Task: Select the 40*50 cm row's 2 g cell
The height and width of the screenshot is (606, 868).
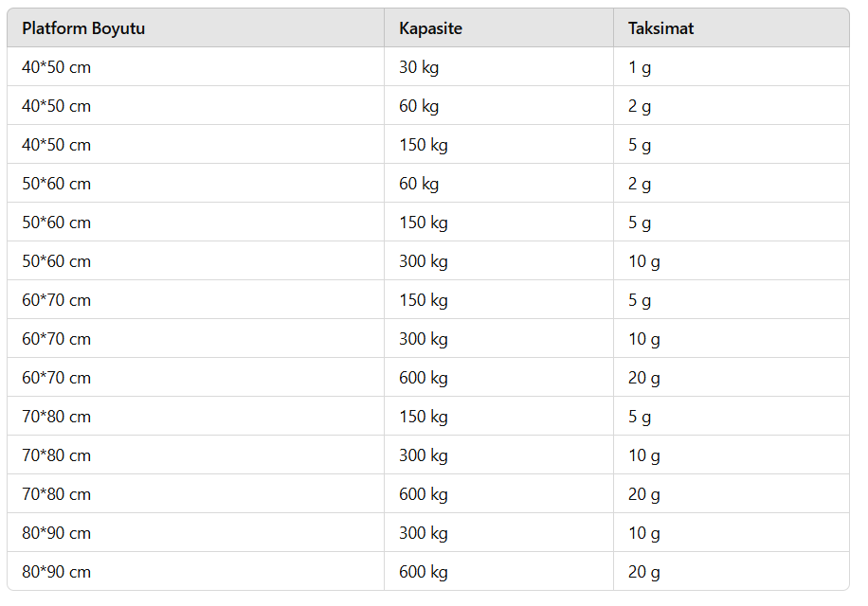Action: click(x=732, y=106)
